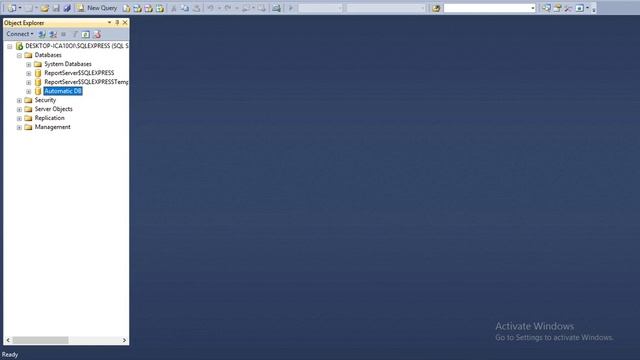The height and width of the screenshot is (360, 640).
Task: Expand the Security folder
Action: point(19,100)
